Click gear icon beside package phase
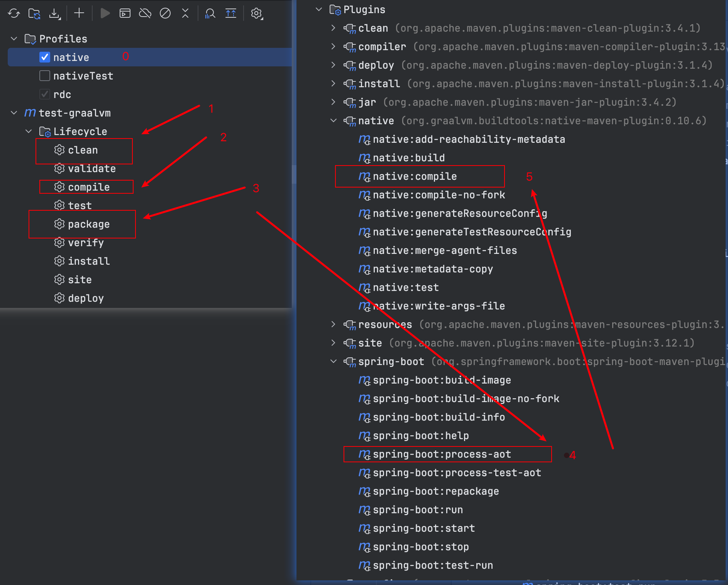 (x=59, y=224)
